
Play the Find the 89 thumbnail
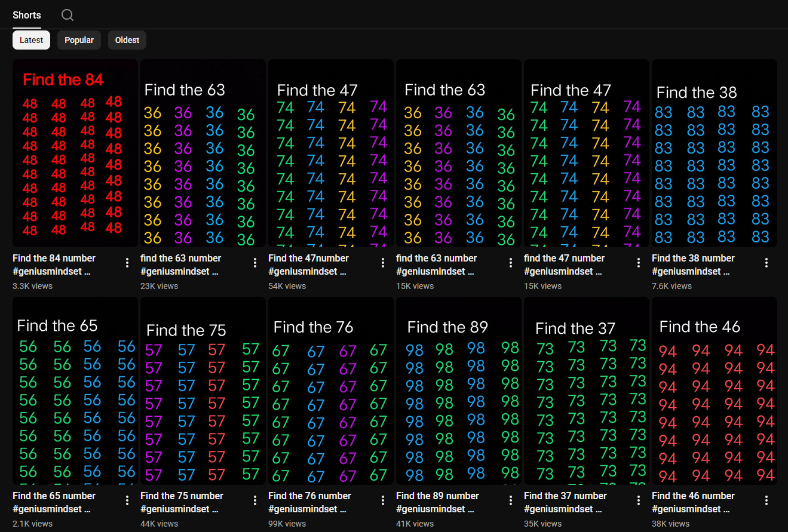[459, 391]
